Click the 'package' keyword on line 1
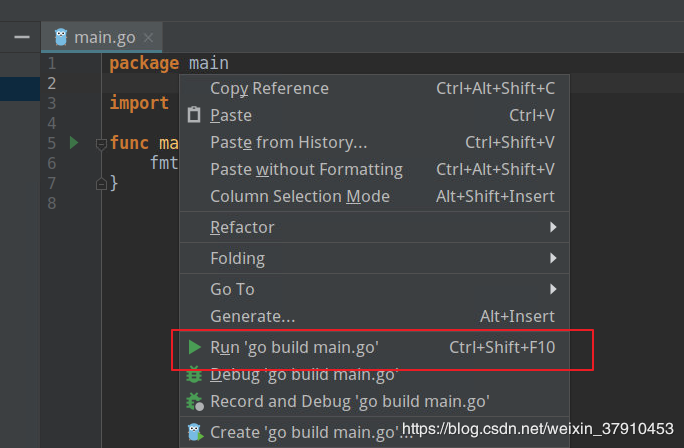This screenshot has height=448, width=684. click(x=144, y=64)
